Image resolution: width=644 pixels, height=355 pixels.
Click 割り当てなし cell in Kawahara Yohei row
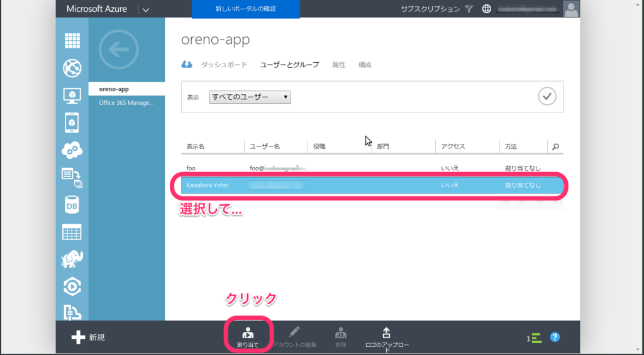[x=523, y=185]
